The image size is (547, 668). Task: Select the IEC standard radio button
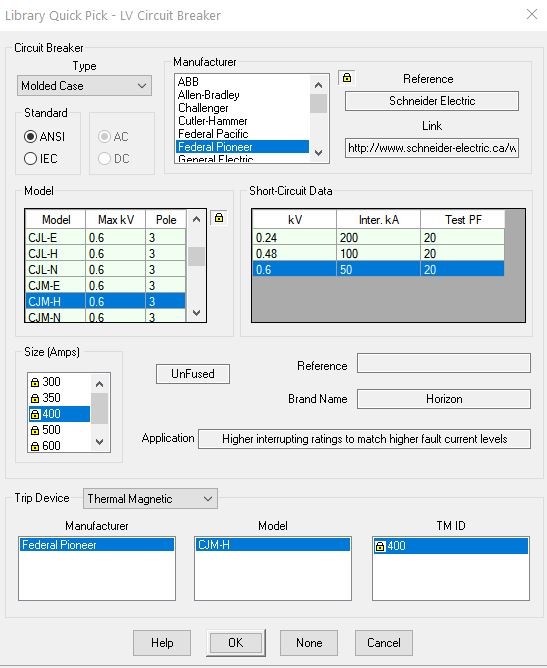point(30,158)
